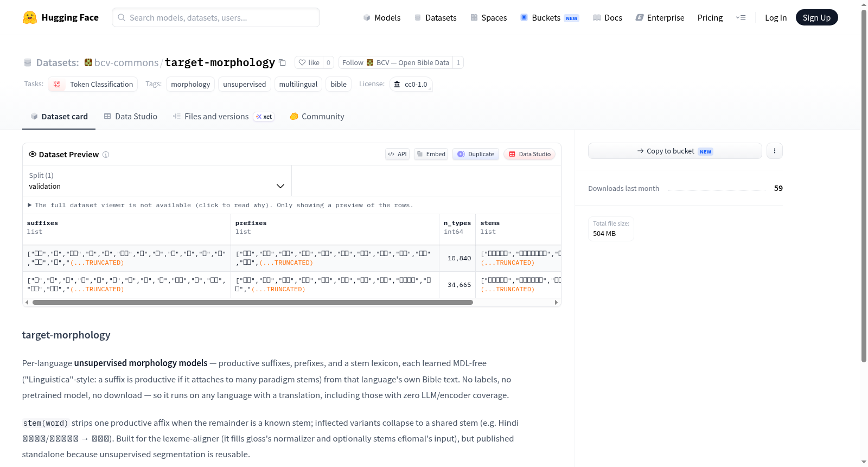868x467 pixels.
Task: Open Datasets in the top navigation
Action: click(x=436, y=17)
